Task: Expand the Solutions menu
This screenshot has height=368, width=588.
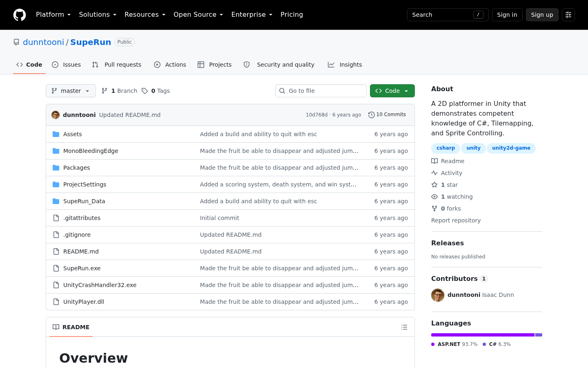Action: pos(98,15)
